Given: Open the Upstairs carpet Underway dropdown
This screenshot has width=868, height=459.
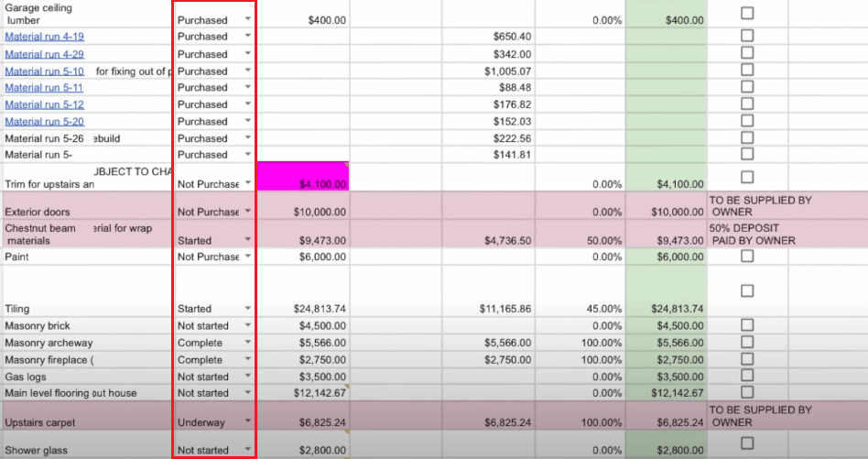Looking at the screenshot, I should pyautogui.click(x=247, y=422).
